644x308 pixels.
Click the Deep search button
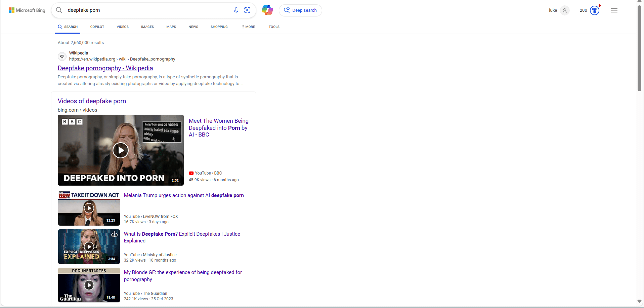click(300, 10)
